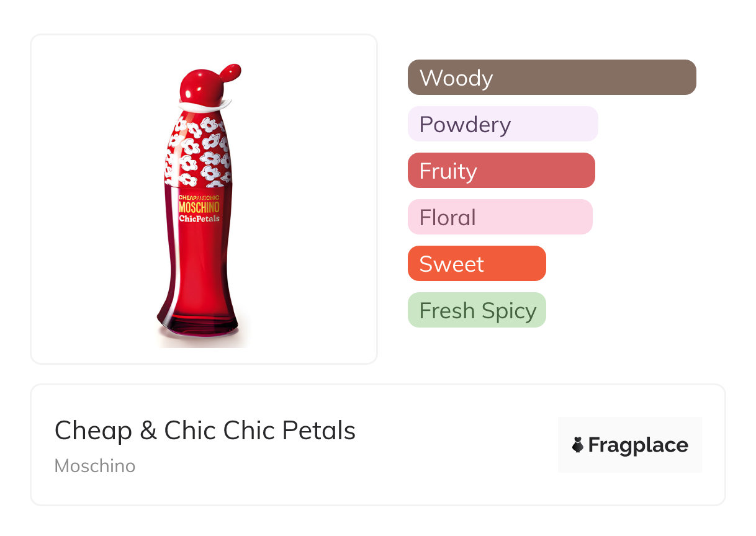The image size is (756, 536).
Task: Click the white flower pattern on the bottle
Action: pyautogui.click(x=199, y=149)
